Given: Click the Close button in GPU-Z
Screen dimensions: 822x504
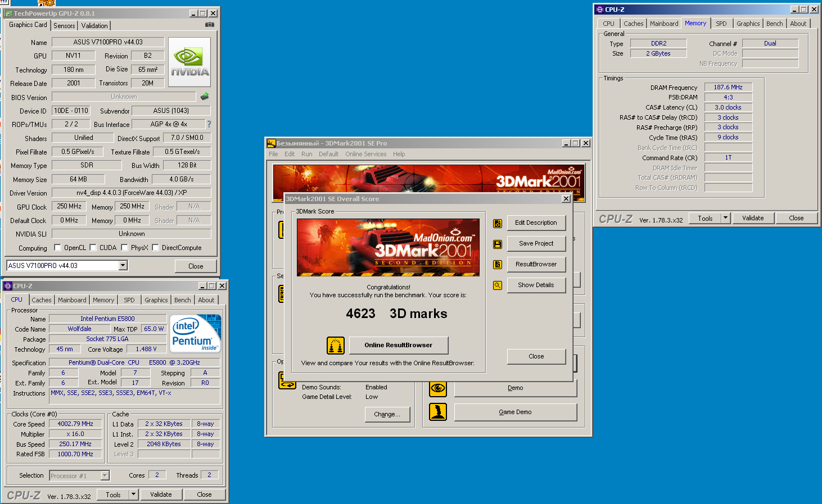Looking at the screenshot, I should pos(196,266).
